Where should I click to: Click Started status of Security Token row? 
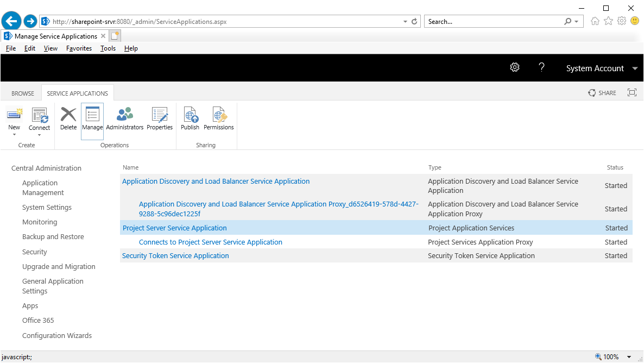pos(616,256)
